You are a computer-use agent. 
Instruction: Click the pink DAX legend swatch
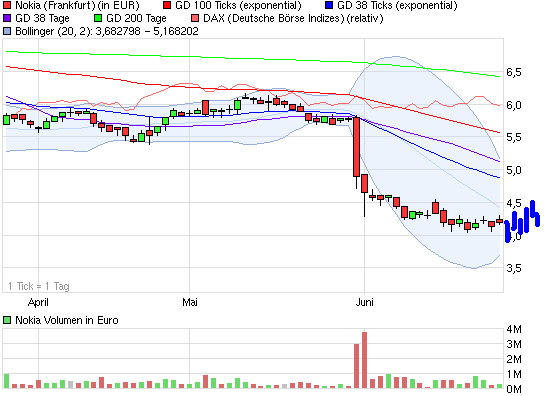point(195,18)
